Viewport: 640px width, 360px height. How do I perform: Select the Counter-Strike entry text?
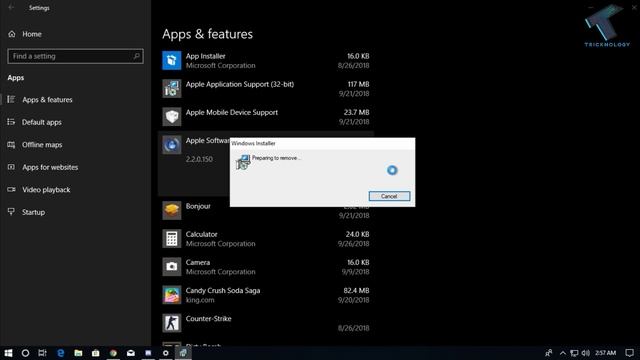(x=208, y=318)
